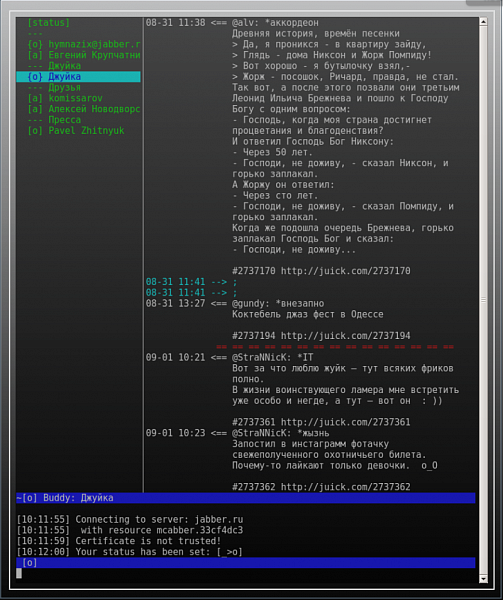Click the '--- Джуйка' group header
The image size is (503, 600).
[54, 66]
